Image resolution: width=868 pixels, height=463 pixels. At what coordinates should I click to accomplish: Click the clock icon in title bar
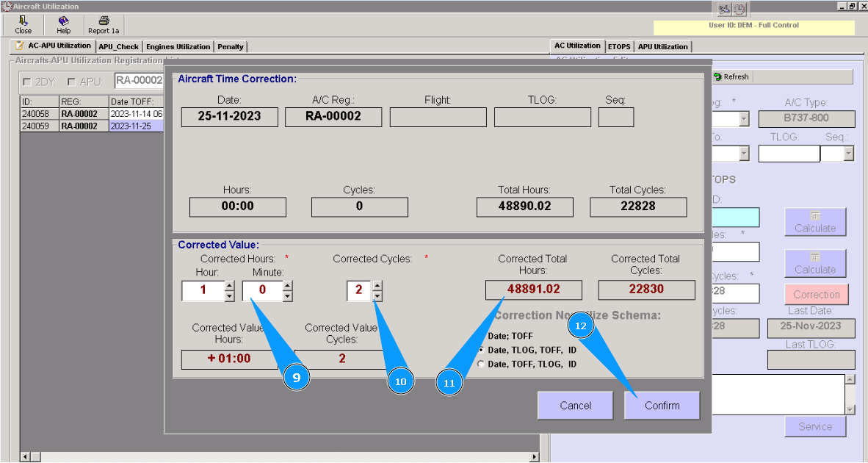coord(739,9)
